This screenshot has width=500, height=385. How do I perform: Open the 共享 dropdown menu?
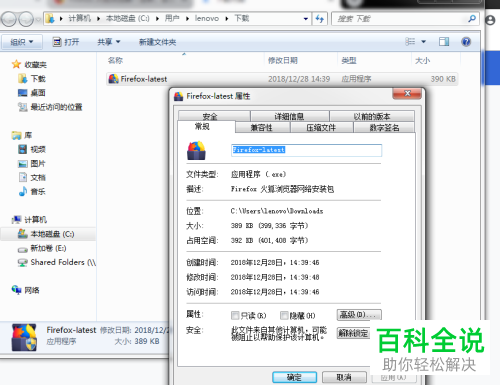tap(108, 42)
